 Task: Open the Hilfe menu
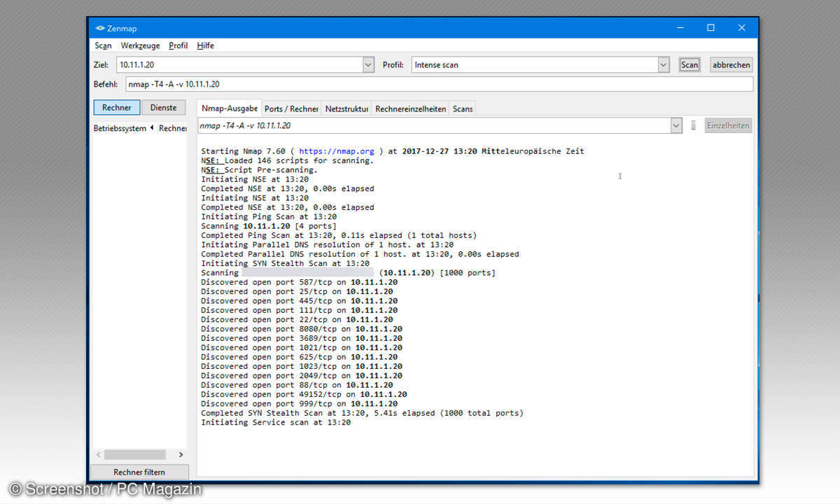[205, 45]
